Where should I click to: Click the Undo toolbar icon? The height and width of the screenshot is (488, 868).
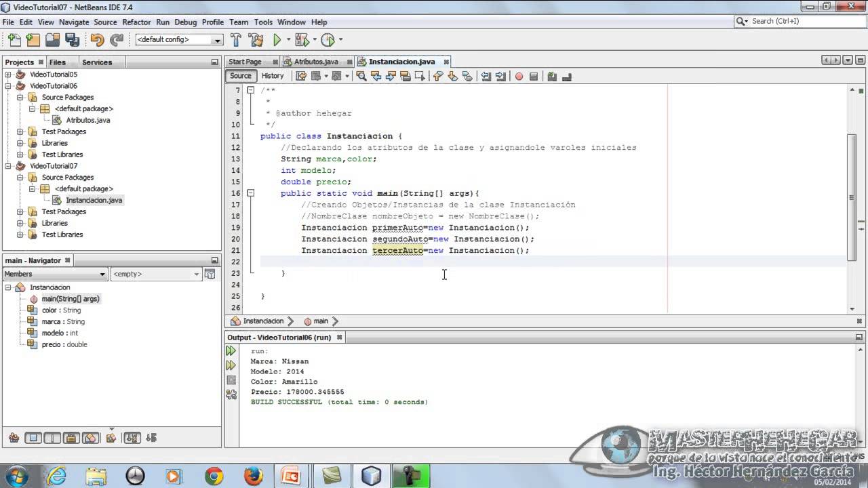[x=97, y=40]
